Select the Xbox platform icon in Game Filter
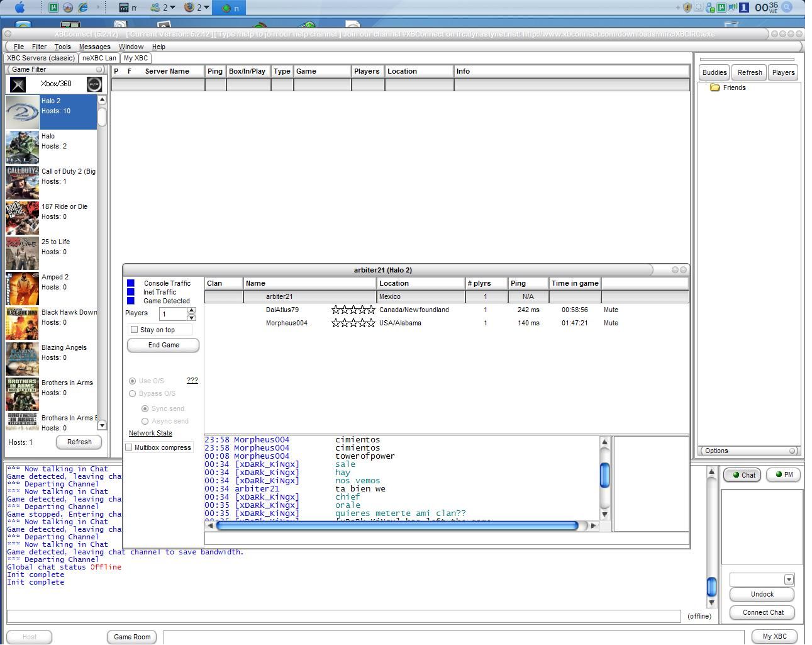This screenshot has height=645, width=812. point(18,84)
